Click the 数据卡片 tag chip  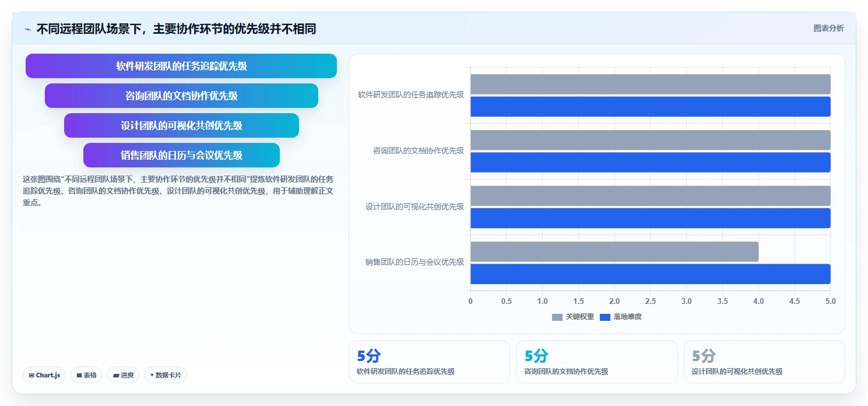point(166,375)
